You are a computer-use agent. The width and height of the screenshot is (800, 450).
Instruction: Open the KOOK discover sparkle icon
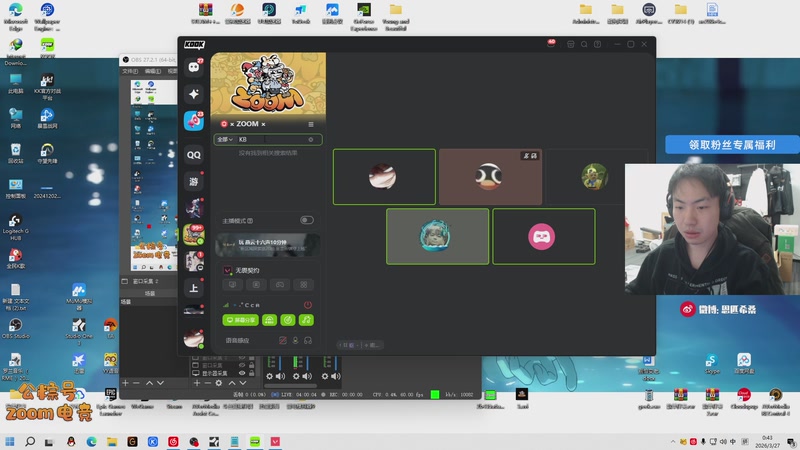coord(194,94)
